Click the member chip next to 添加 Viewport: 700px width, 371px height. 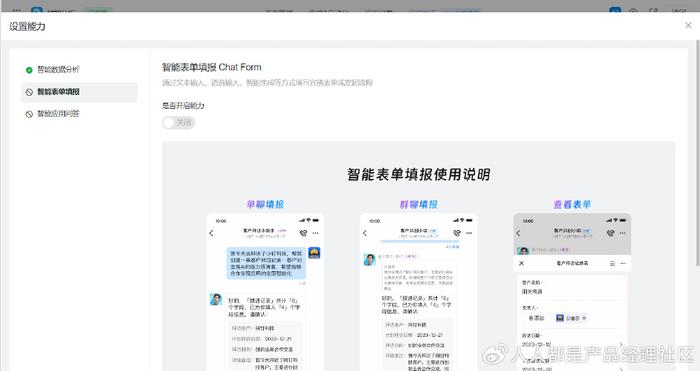coord(571,318)
